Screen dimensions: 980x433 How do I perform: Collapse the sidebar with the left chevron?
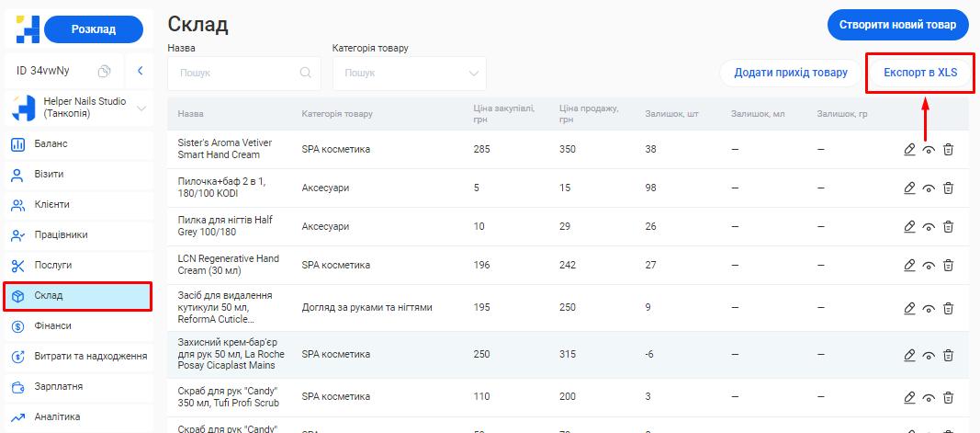pos(140,71)
